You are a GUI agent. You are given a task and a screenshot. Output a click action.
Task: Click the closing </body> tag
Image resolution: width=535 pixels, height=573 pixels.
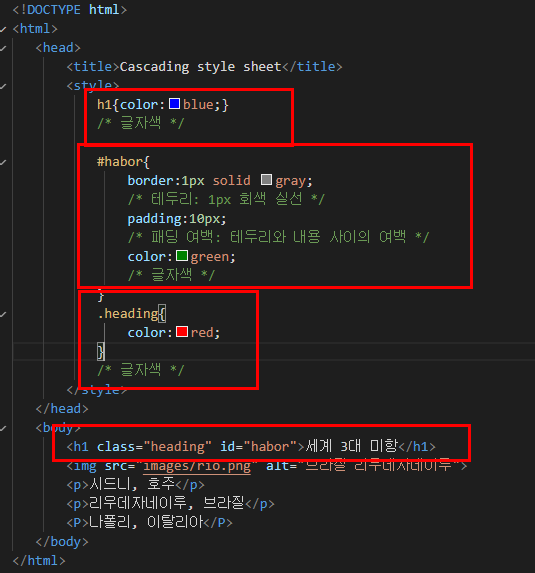click(62, 542)
